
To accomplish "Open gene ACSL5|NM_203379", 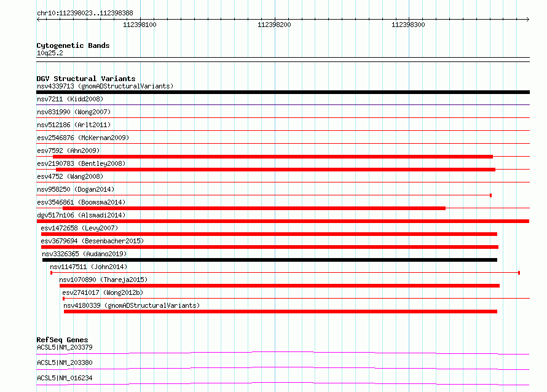I will tap(65, 347).
